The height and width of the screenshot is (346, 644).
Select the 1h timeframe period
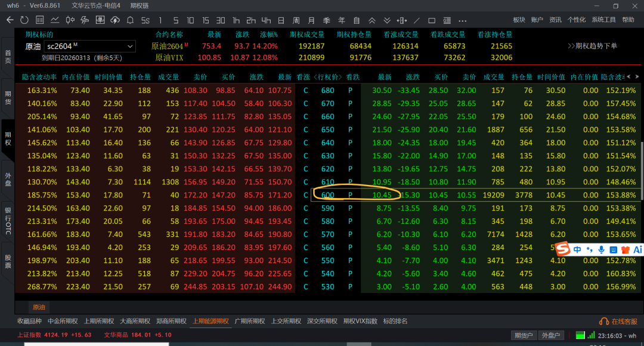[x=236, y=20]
